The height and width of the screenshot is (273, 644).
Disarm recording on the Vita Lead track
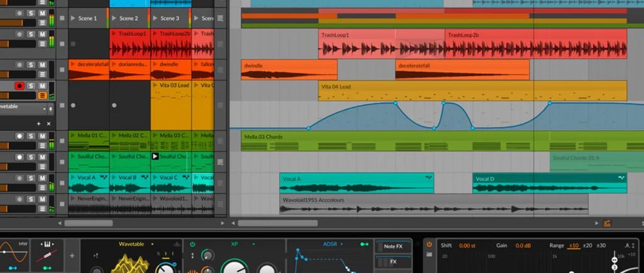(19, 86)
